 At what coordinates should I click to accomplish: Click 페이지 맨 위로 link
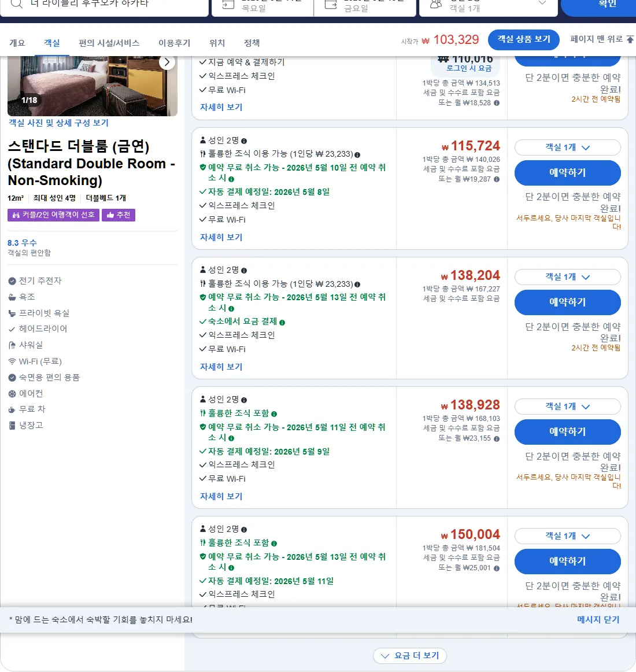coord(596,39)
